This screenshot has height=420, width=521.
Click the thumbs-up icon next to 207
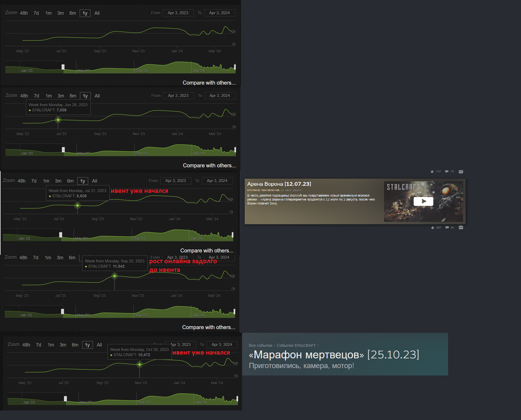432,227
